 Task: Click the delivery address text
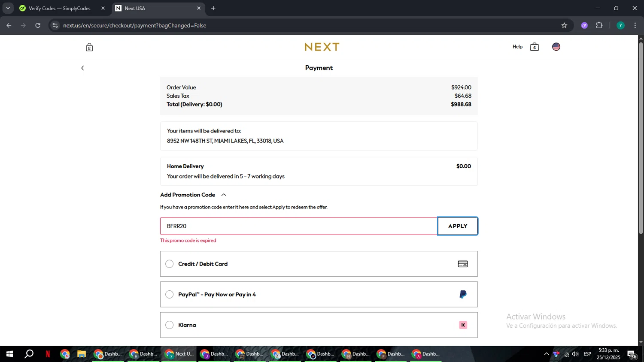tap(225, 141)
